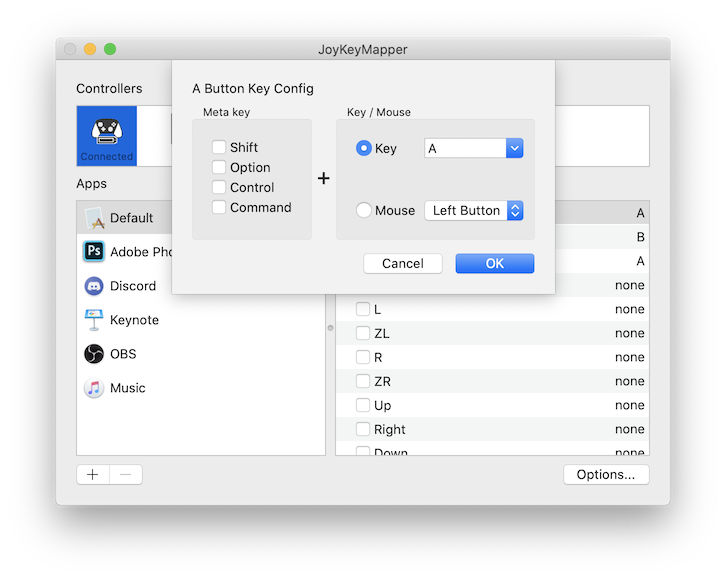Select the OBS row in Apps
The width and height of the screenshot is (726, 579).
click(201, 354)
